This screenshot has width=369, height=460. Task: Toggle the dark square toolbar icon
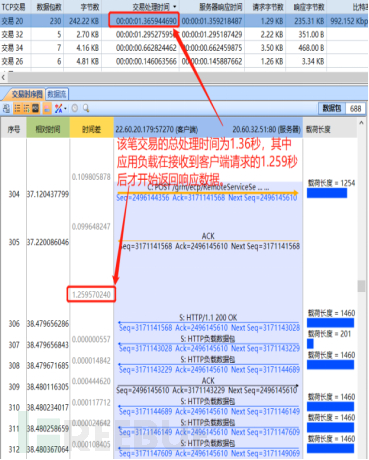pyautogui.click(x=35, y=108)
